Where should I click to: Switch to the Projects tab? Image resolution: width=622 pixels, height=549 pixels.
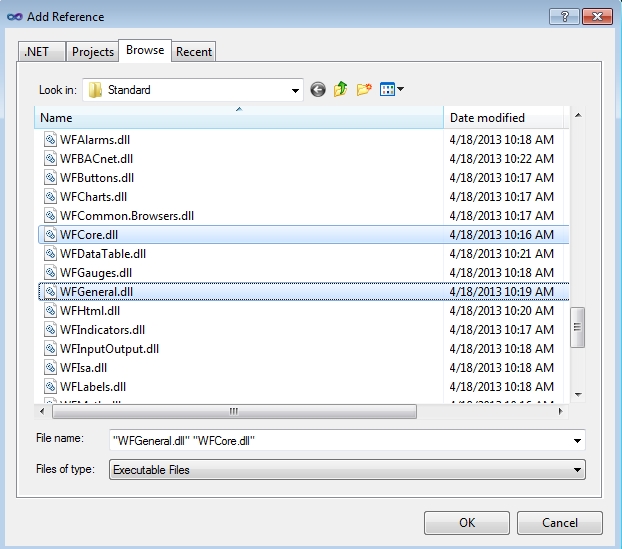tap(92, 52)
